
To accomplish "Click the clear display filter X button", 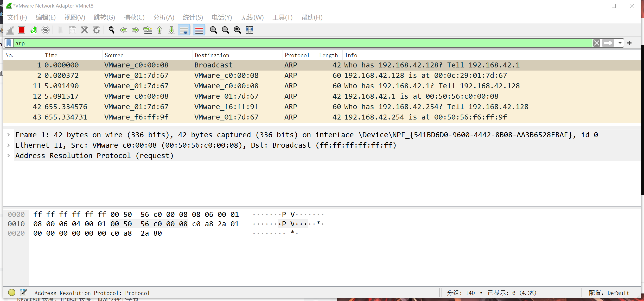I will (597, 43).
